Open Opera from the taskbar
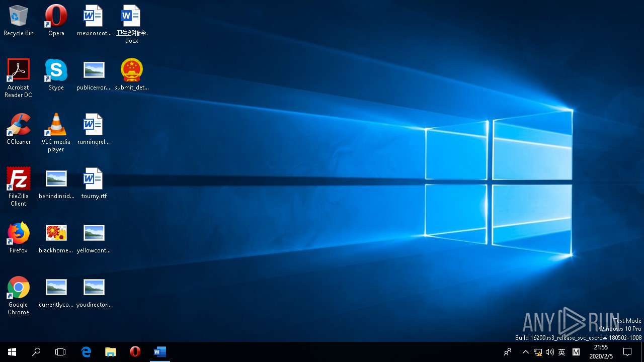This screenshot has width=644, height=362. click(x=135, y=352)
